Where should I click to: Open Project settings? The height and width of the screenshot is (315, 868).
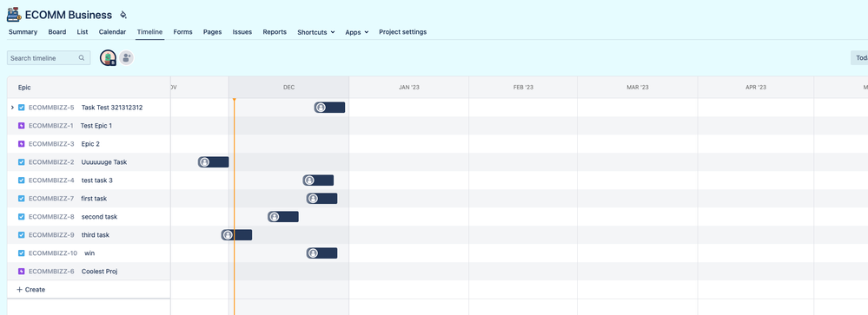coord(402,32)
